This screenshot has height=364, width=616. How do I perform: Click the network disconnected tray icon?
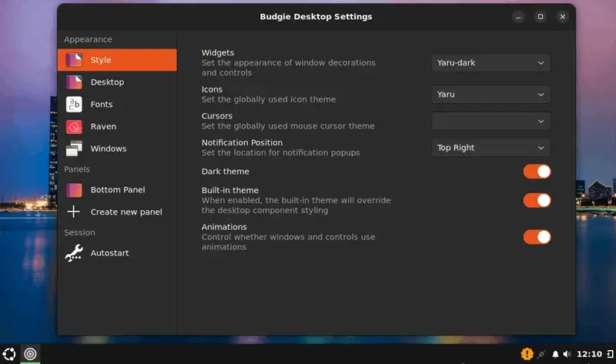coord(541,354)
